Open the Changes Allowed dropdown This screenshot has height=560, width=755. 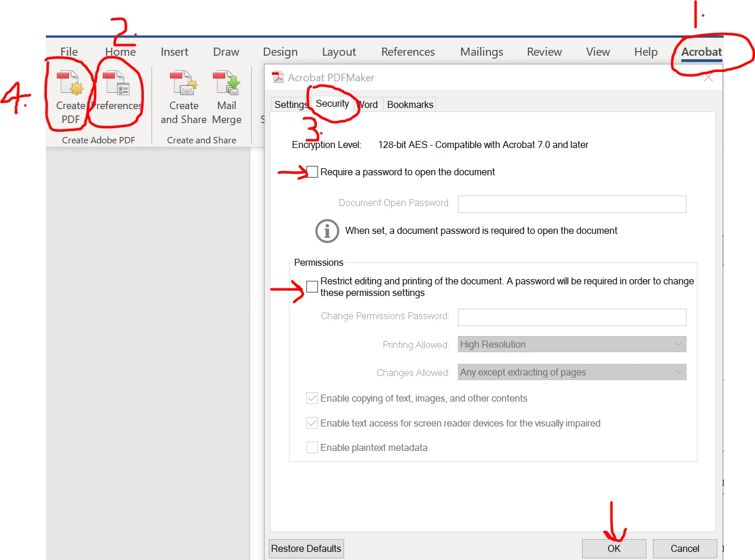pyautogui.click(x=572, y=372)
